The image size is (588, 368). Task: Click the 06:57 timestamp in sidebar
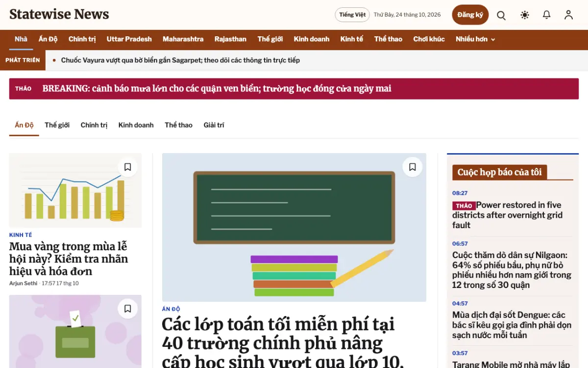(x=460, y=244)
